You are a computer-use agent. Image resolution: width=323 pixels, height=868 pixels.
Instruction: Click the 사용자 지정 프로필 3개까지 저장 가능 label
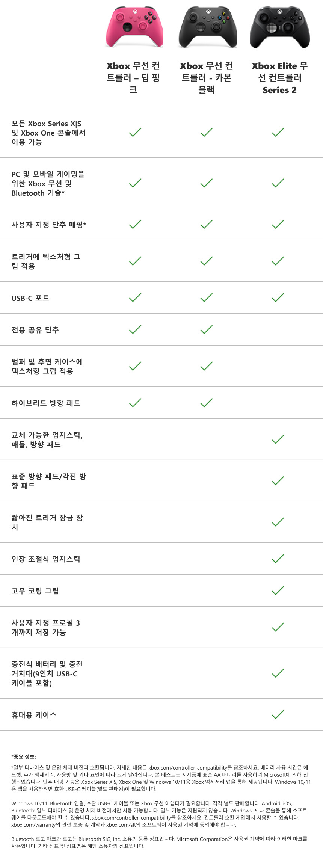(x=46, y=627)
